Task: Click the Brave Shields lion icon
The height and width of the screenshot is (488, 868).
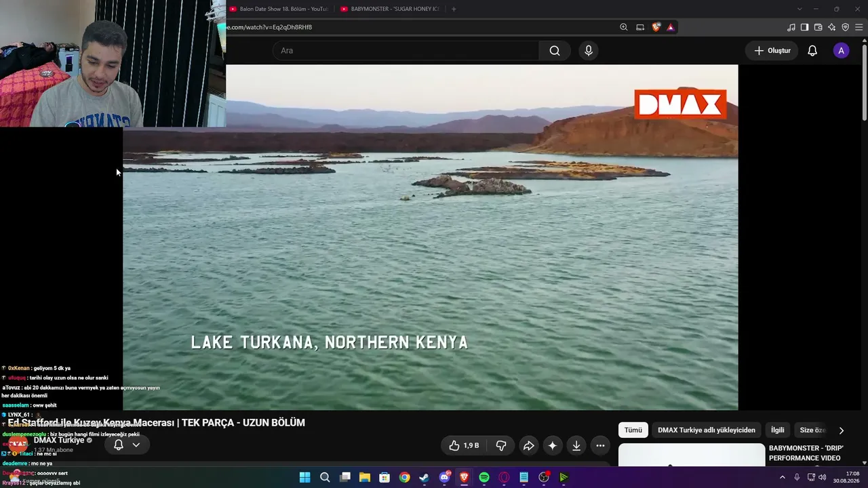Action: 656,27
